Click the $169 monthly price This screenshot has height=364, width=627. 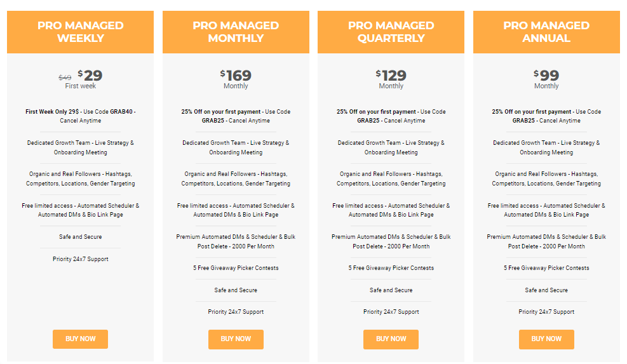236,75
